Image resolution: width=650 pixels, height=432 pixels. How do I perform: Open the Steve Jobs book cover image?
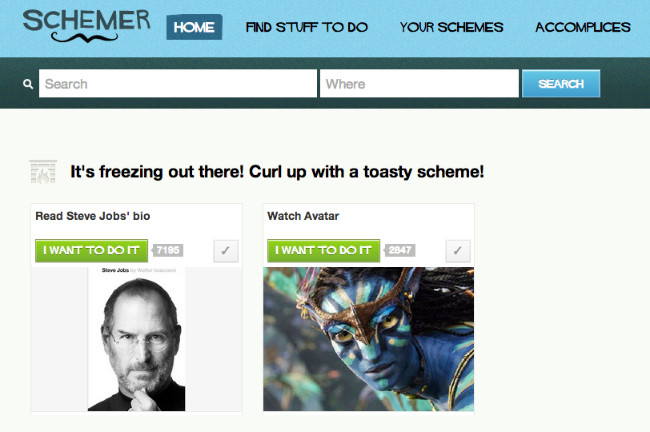(x=136, y=339)
